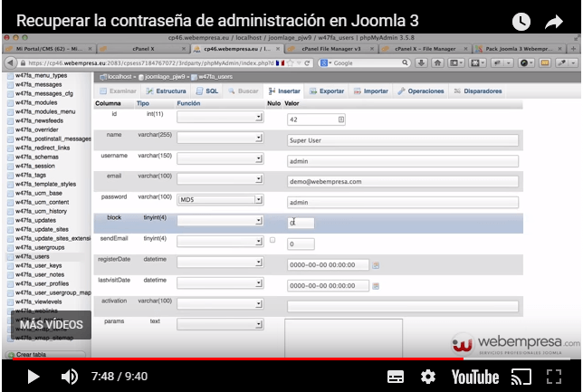Open the w47fa_usergroups table in sidebar
Image resolution: width=583 pixels, height=392 pixels.
(40, 247)
